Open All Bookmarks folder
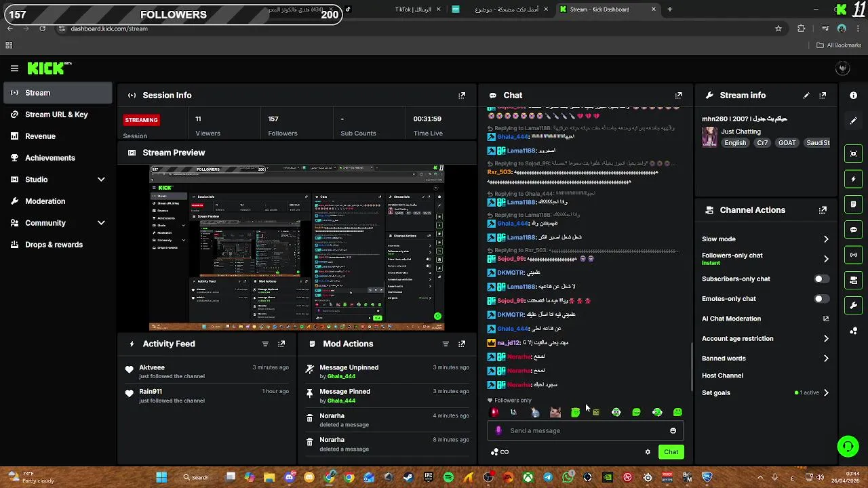 [839, 45]
